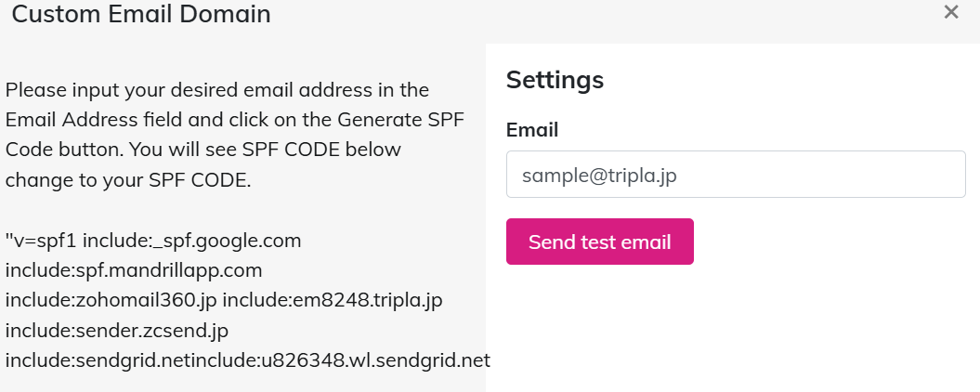Click the 'Please input your desired' instruction line

pos(216,91)
